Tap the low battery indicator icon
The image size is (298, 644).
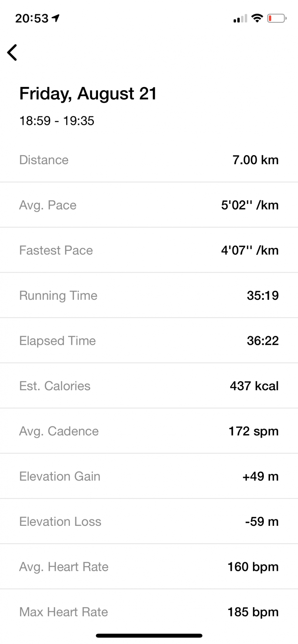[x=276, y=18]
